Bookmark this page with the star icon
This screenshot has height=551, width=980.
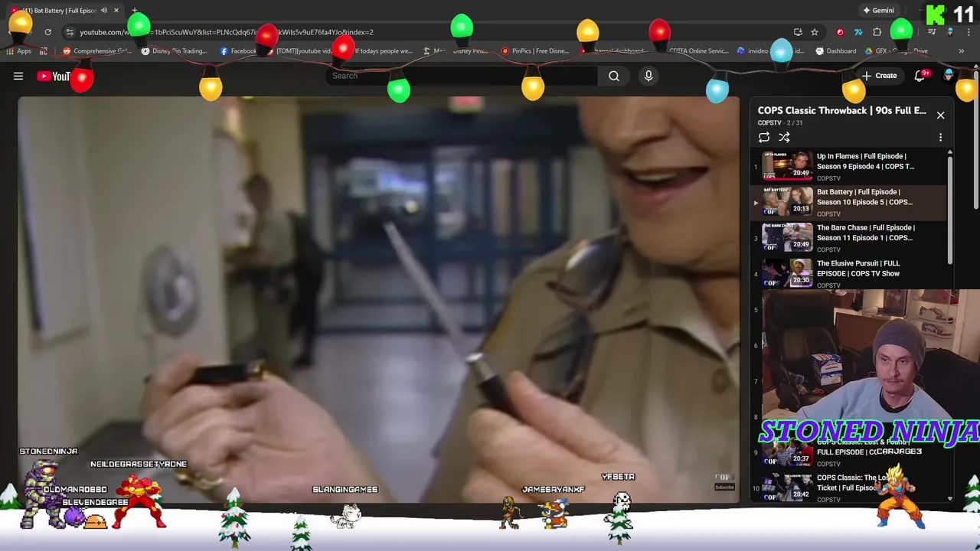(815, 32)
